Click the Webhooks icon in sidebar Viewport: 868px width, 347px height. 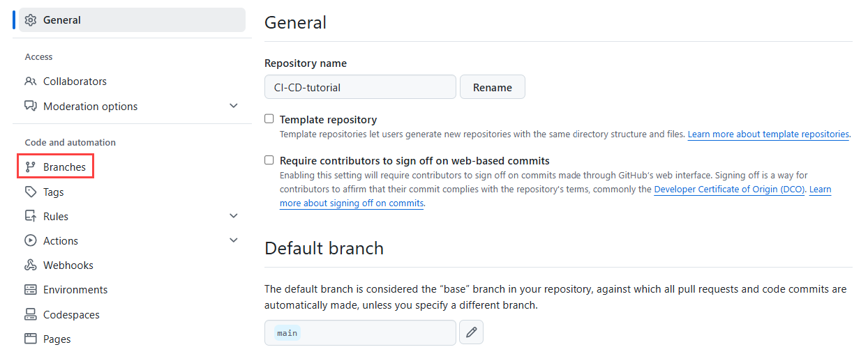[x=31, y=265]
